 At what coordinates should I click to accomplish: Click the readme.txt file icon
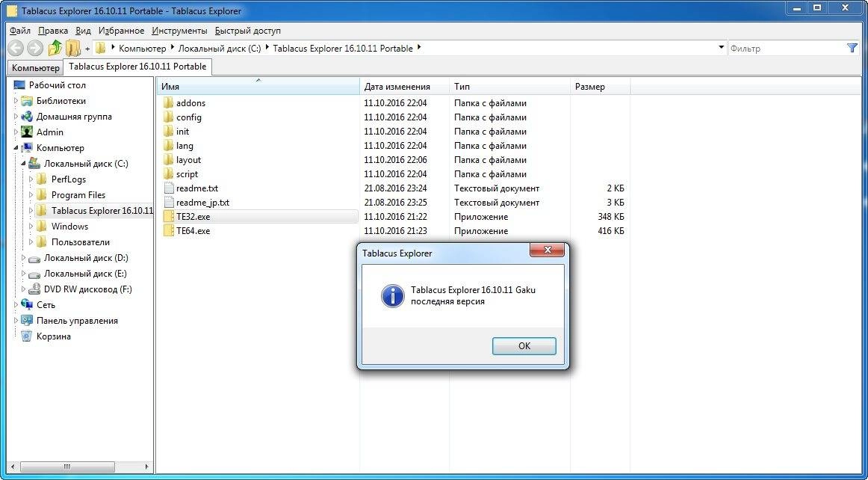click(x=168, y=188)
